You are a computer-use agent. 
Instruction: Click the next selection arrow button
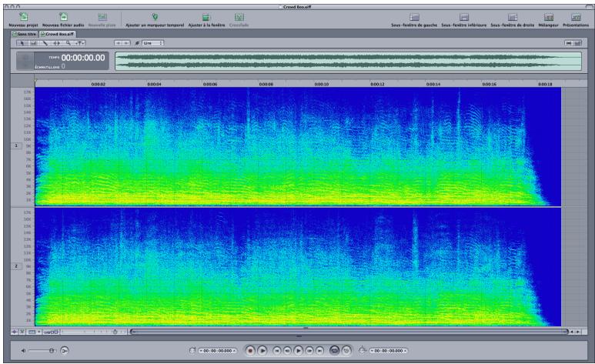pos(126,43)
